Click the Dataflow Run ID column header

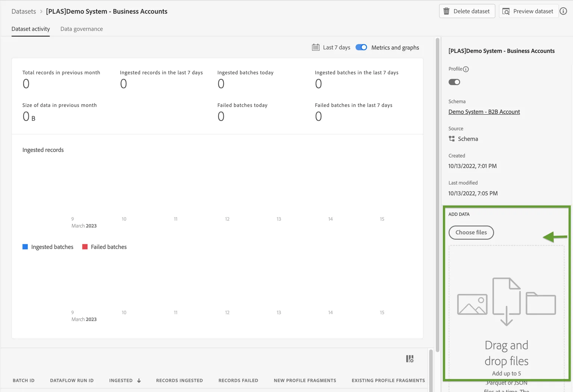(x=72, y=380)
